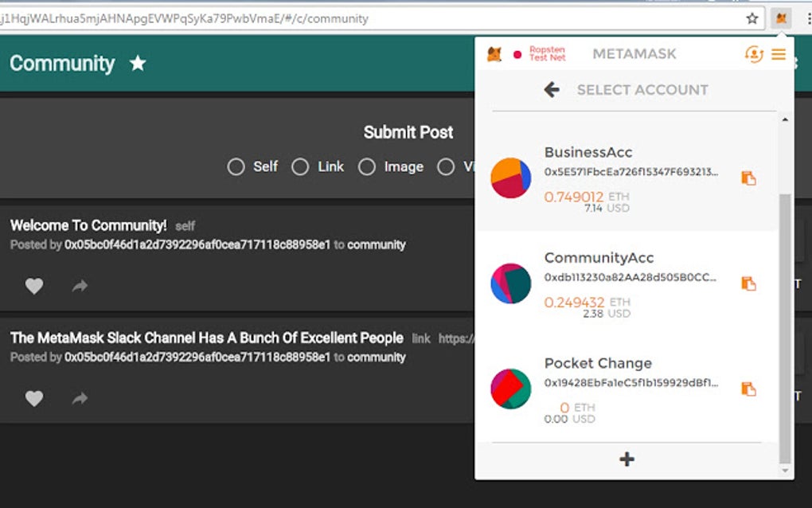Click the account list scrollbar down arrow

click(x=785, y=471)
